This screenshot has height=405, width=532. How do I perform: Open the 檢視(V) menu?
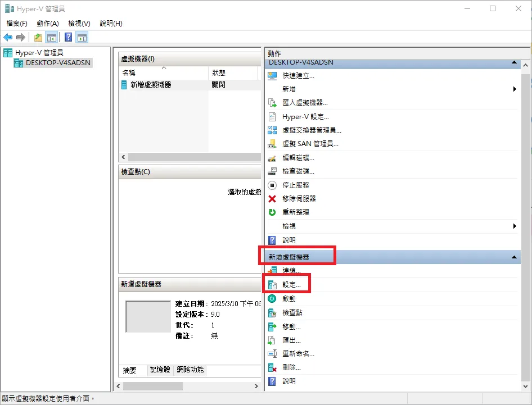tap(79, 24)
